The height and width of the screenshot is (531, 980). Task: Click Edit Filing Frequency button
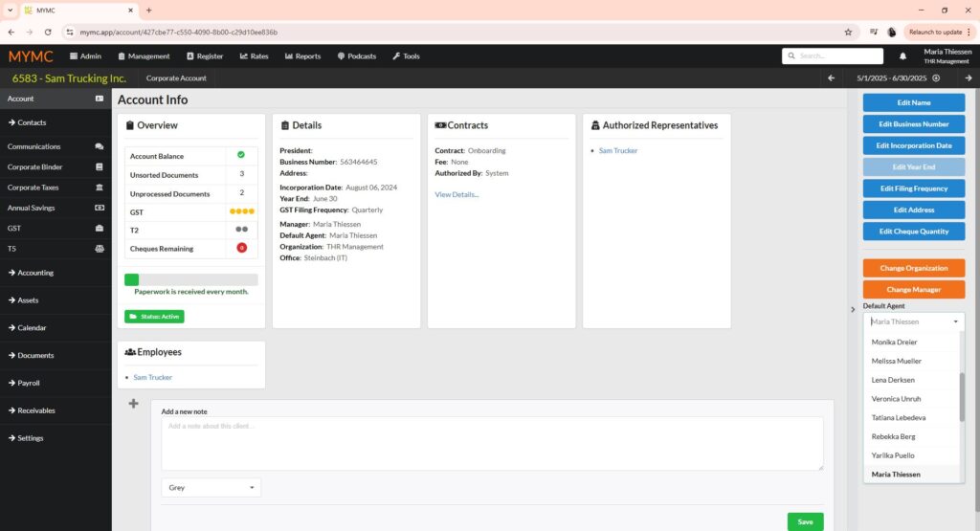point(914,188)
